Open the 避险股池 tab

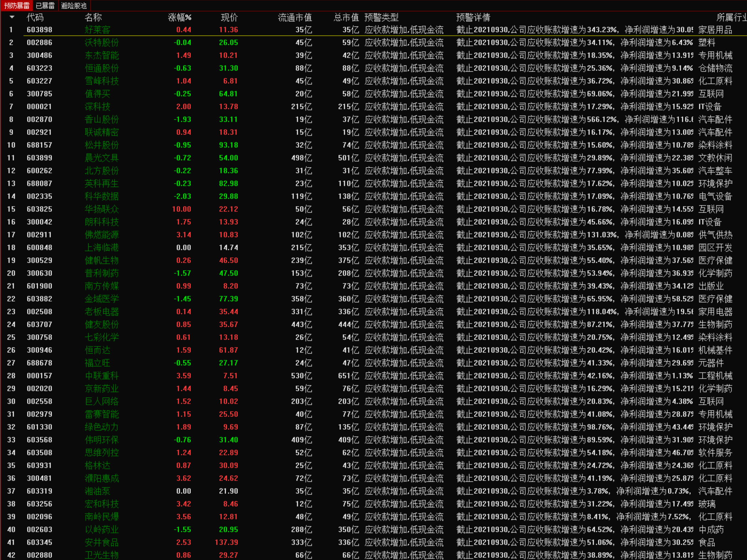(74, 6)
